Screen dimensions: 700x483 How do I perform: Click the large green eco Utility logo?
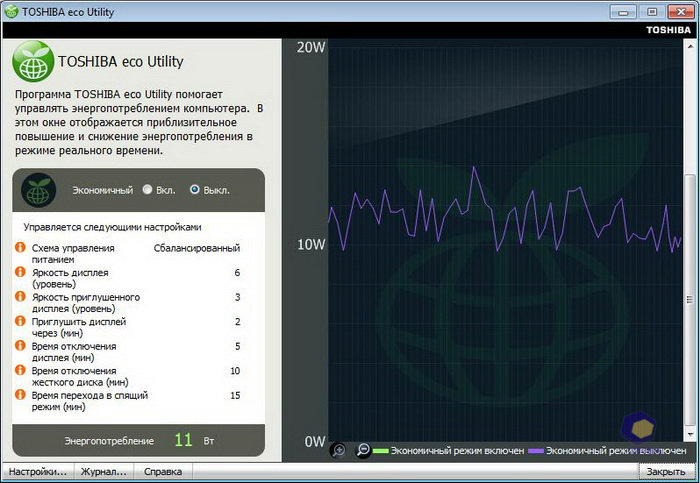[x=33, y=62]
